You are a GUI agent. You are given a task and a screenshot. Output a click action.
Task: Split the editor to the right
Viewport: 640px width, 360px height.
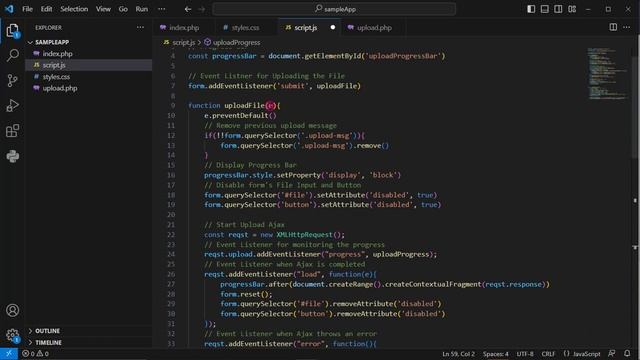click(x=613, y=27)
